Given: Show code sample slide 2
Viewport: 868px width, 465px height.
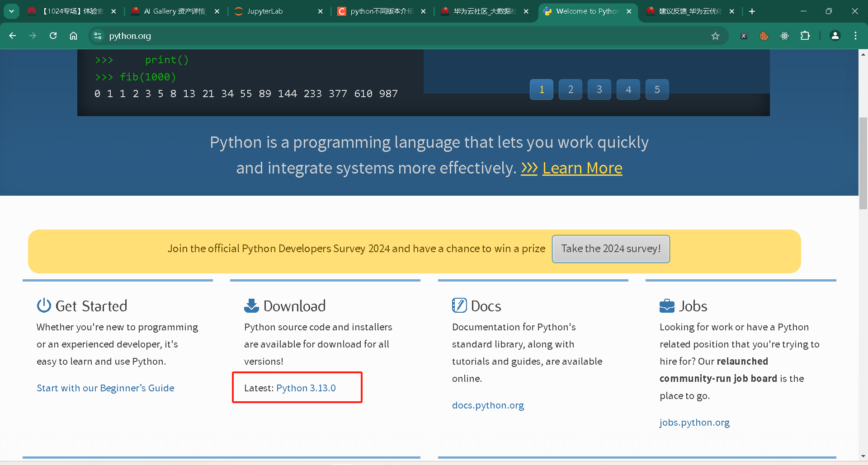Looking at the screenshot, I should (571, 89).
